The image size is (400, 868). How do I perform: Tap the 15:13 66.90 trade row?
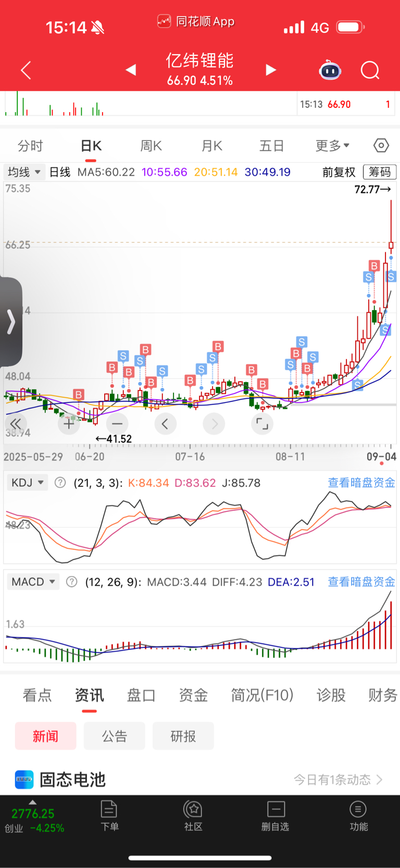345,104
